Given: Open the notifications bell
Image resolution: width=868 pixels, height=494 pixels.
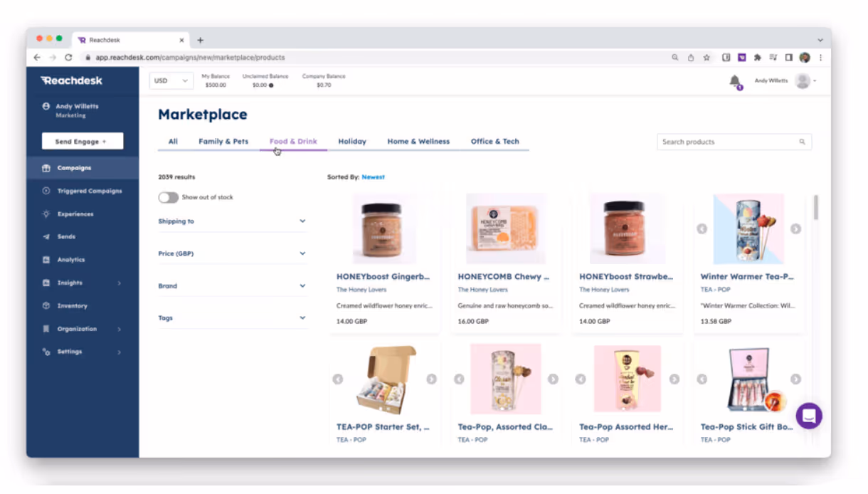Looking at the screenshot, I should tap(735, 81).
